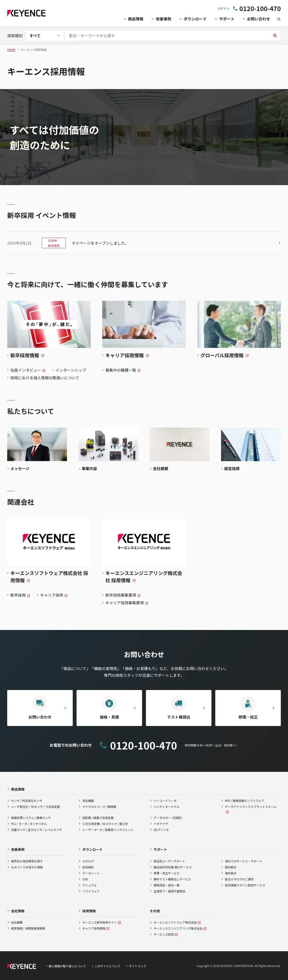The image size is (288, 980).
Task: Click the HOME breadcrumb link
Action: (12, 50)
